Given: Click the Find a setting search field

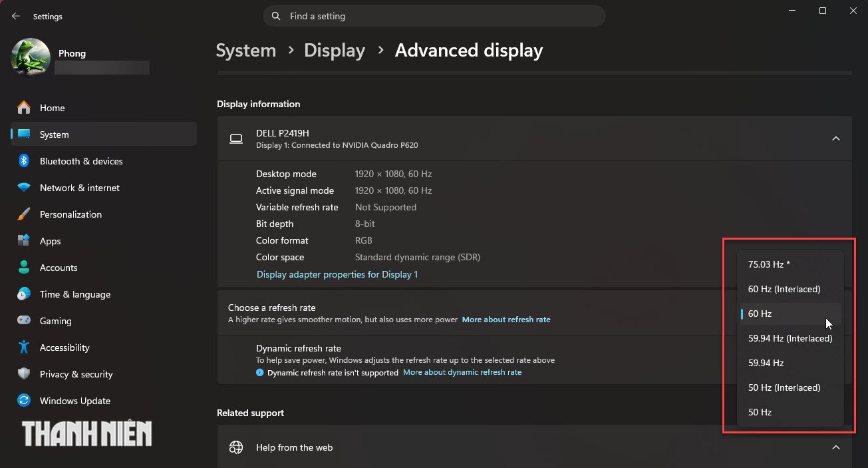Looking at the screenshot, I should point(434,16).
